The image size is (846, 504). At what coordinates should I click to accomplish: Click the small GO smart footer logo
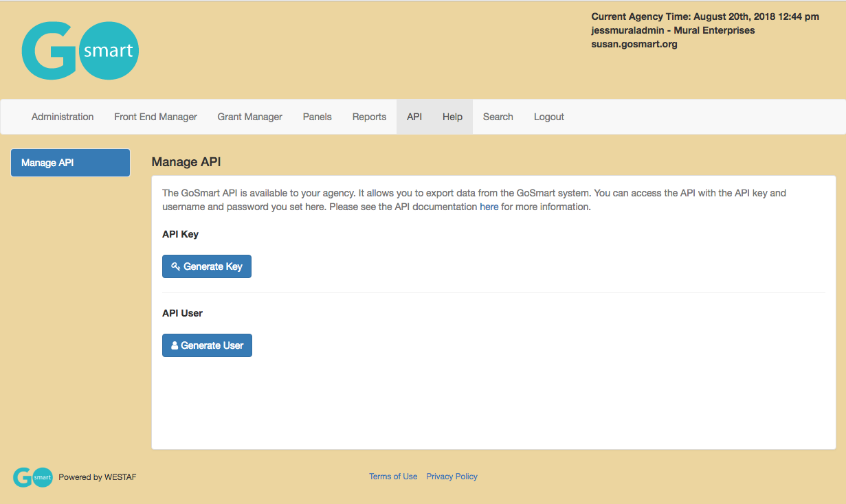tap(33, 477)
